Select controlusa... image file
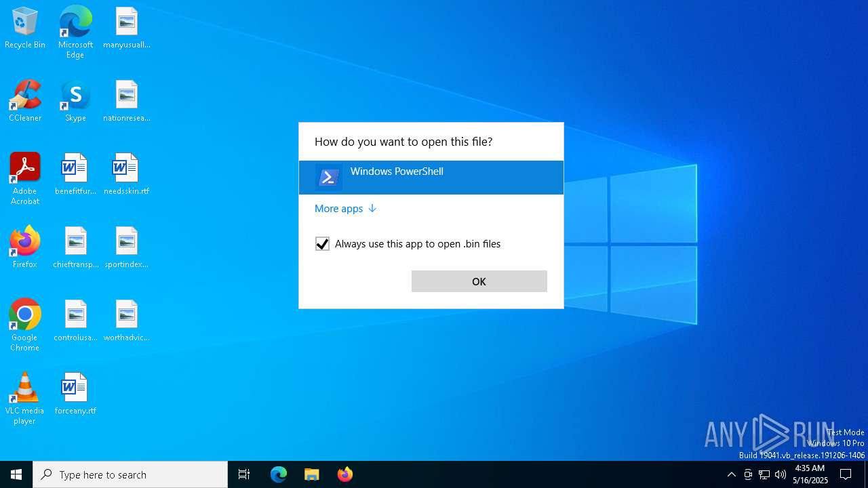 pos(75,321)
